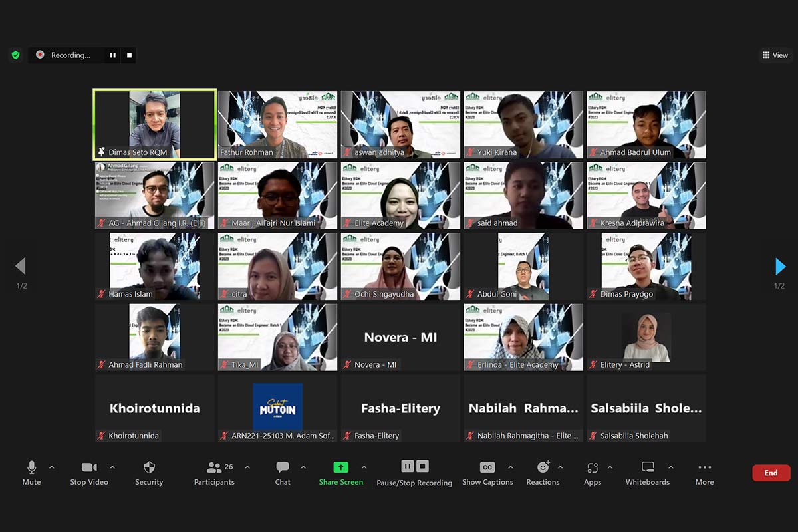Click the green encryption shield icon

(x=16, y=55)
